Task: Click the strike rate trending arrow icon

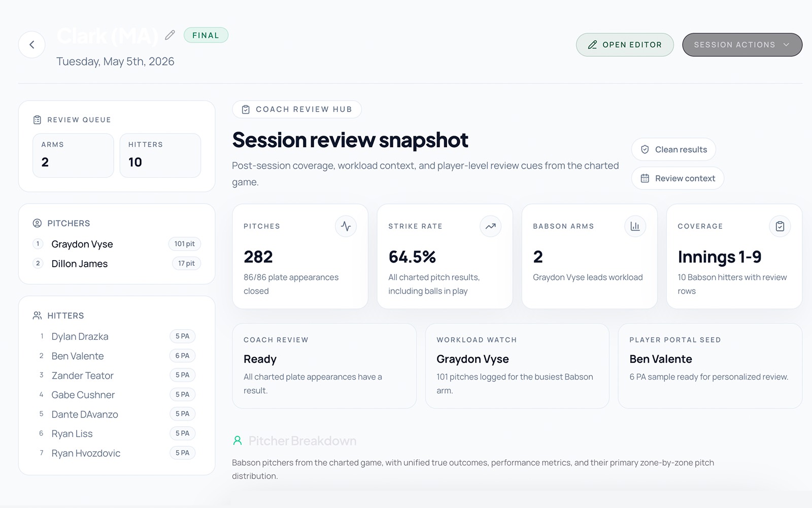Action: pos(490,226)
